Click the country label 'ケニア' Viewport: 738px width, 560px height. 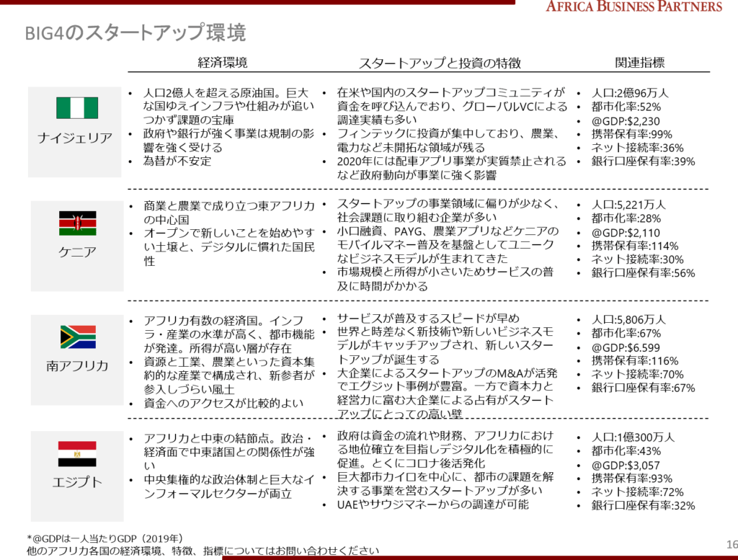[x=77, y=252]
